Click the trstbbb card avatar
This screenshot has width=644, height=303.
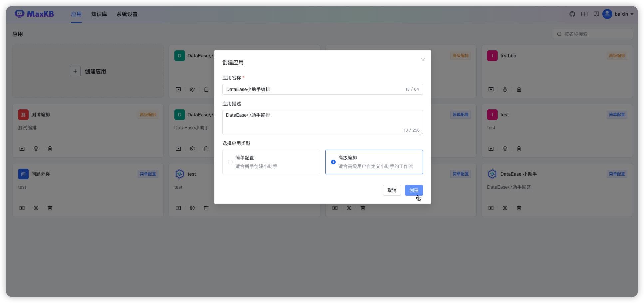[492, 56]
